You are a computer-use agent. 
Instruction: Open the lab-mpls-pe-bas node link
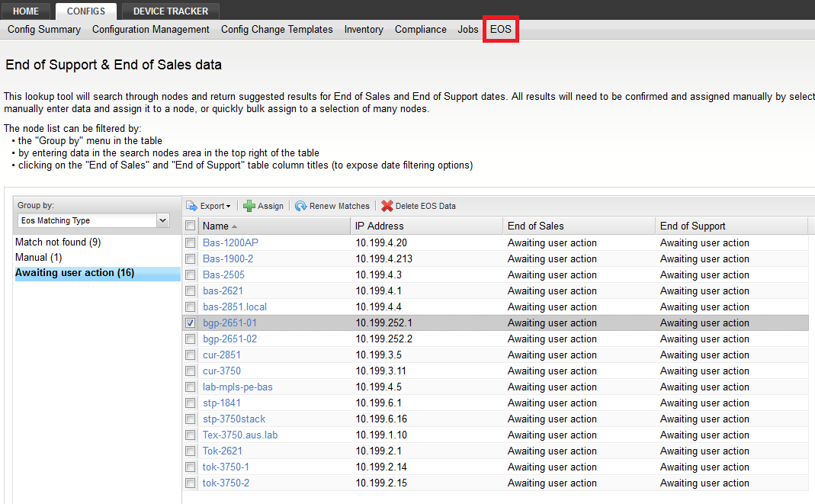pos(238,387)
